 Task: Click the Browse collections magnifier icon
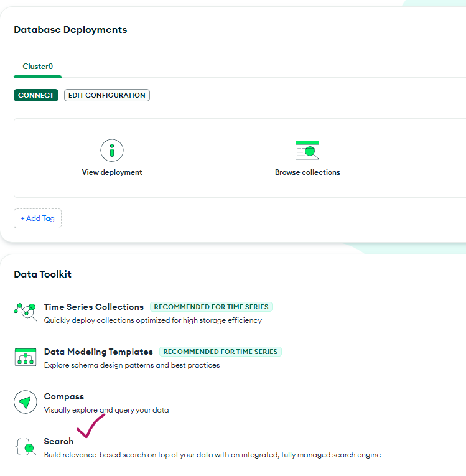point(307,150)
